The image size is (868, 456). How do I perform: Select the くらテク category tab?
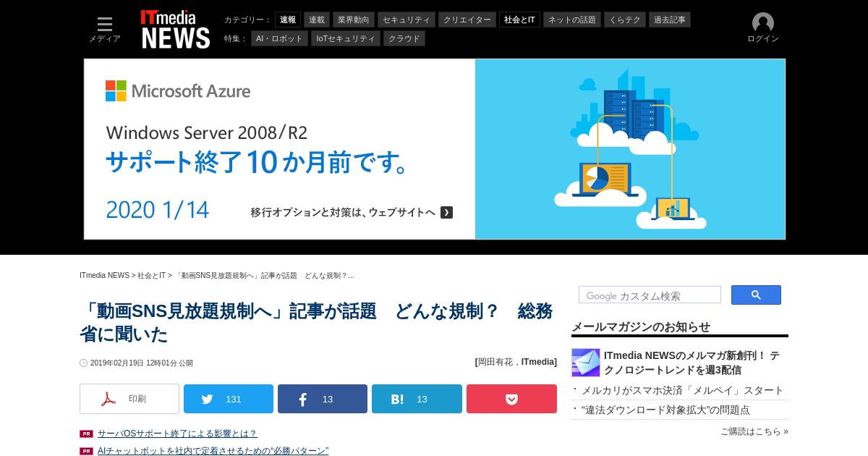coord(625,20)
